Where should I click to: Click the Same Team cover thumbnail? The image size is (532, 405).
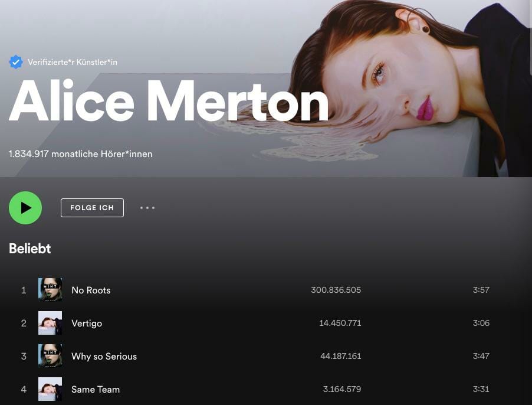click(x=50, y=389)
